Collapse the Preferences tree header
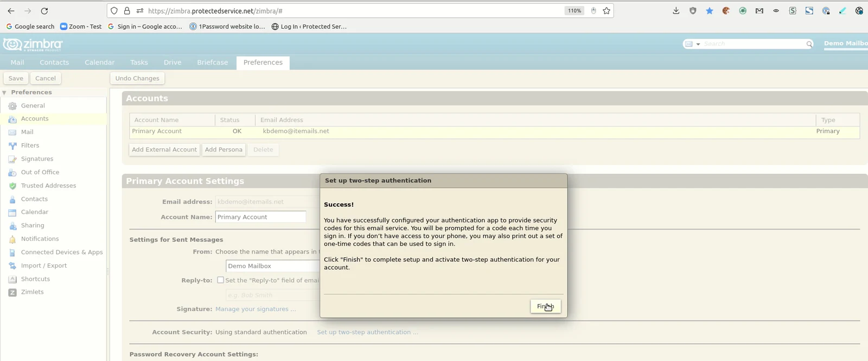 4,93
